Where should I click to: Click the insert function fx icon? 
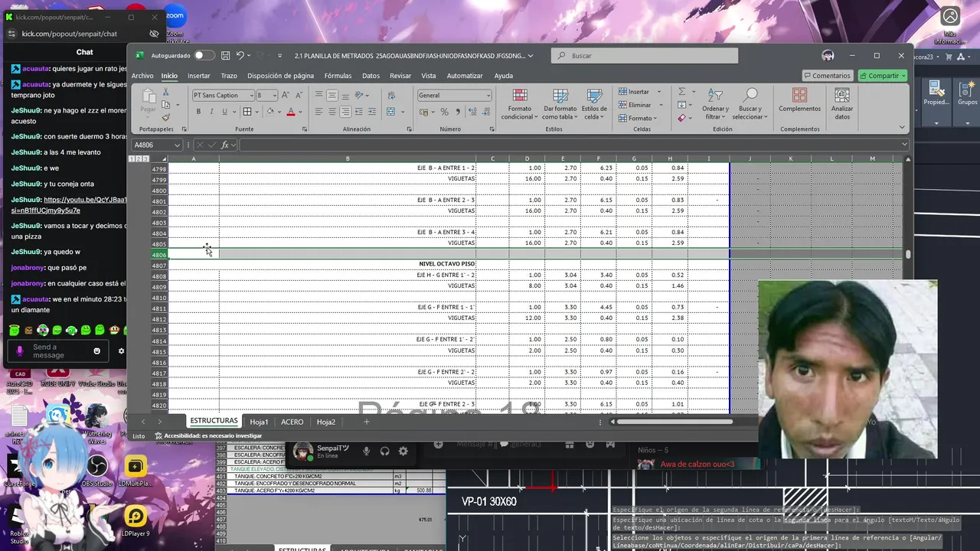point(225,145)
